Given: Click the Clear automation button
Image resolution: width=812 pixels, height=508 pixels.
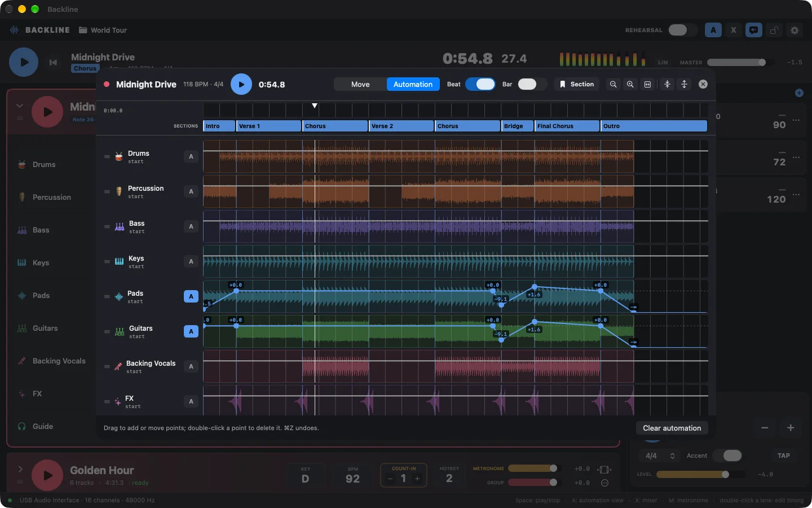Looking at the screenshot, I should (672, 428).
